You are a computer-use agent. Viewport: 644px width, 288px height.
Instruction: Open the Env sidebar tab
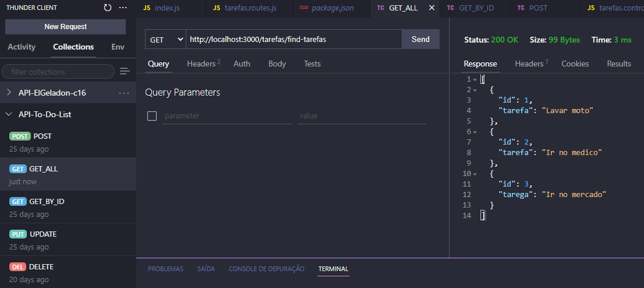coord(118,47)
